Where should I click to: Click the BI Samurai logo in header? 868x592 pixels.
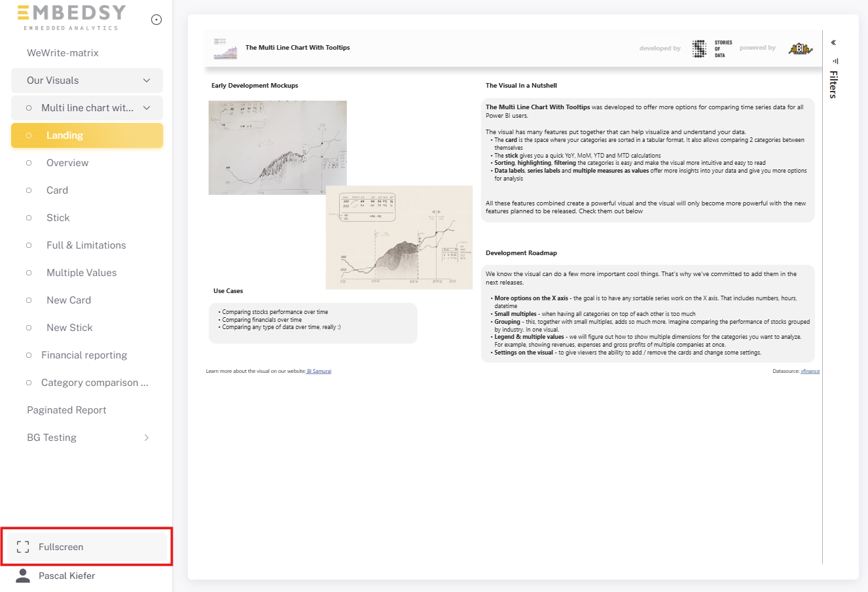(800, 48)
